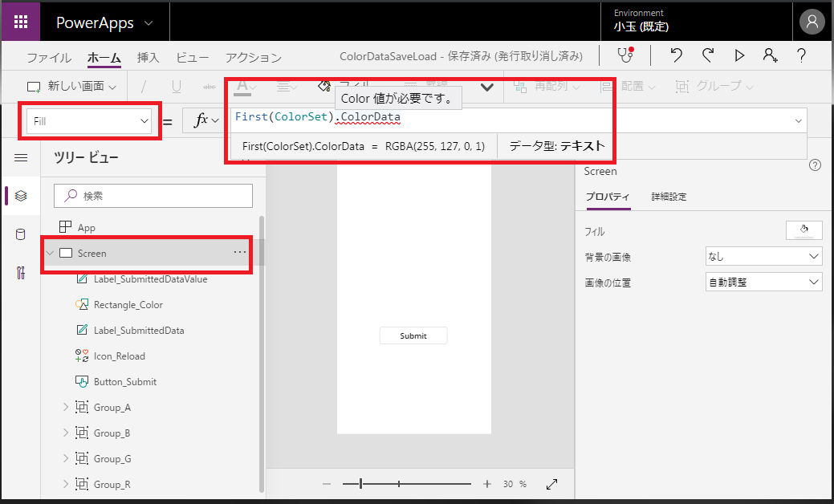Run the App checker stethoscope icon
Screen dimensions: 834x504
pos(625,55)
